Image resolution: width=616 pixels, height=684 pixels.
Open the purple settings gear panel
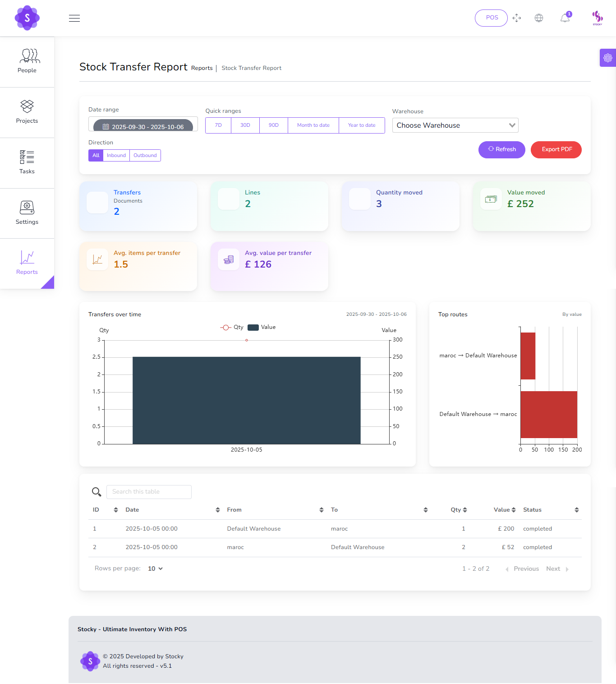[x=607, y=58]
